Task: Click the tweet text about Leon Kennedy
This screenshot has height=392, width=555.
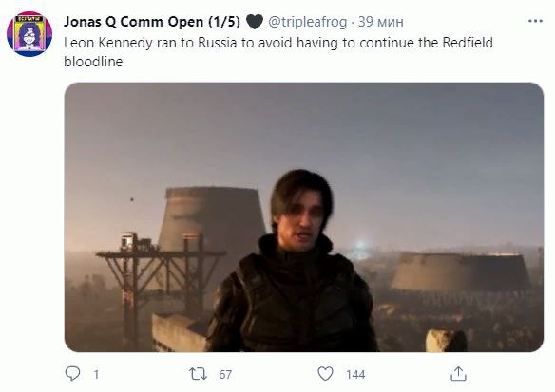Action: point(278,52)
